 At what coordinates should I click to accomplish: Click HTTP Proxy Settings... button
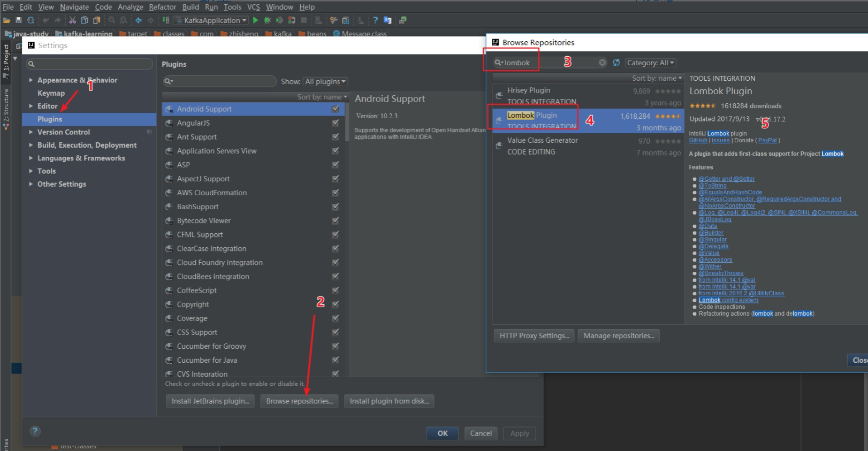[x=534, y=335]
